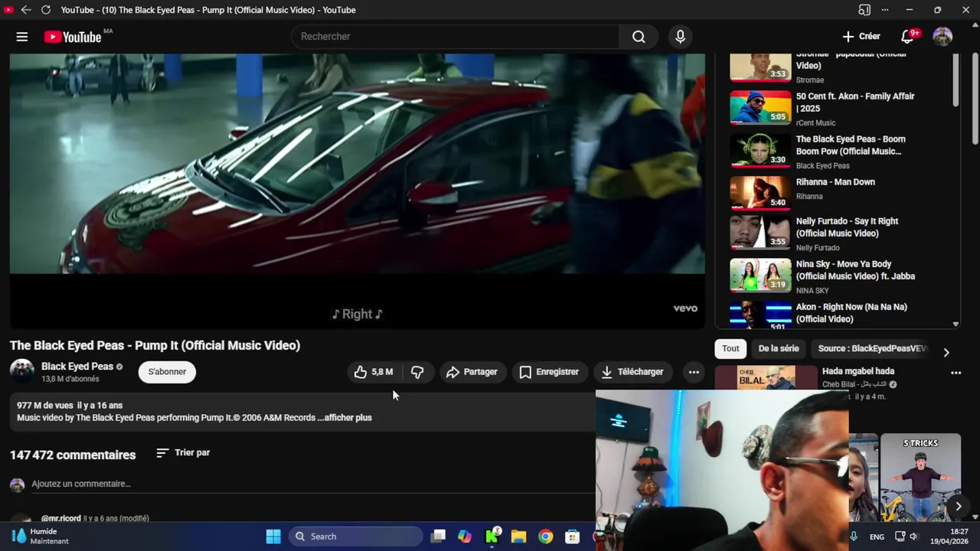Click the sidebar playlist scrollbar thumb
This screenshot has width=980, height=551.
pyautogui.click(x=955, y=80)
